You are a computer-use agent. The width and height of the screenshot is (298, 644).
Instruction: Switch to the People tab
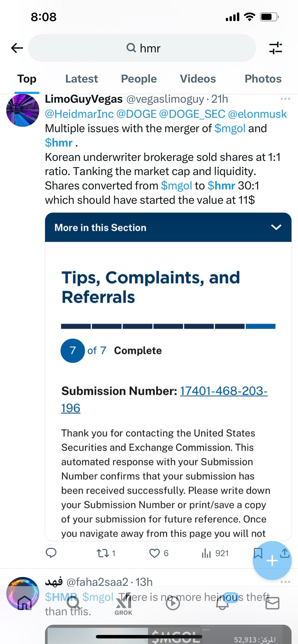click(x=139, y=79)
